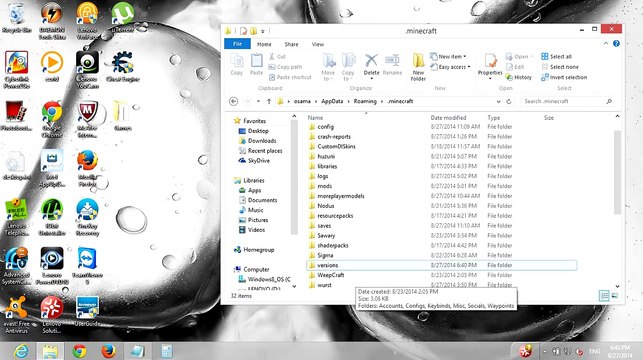Click the Move to icon

(328, 61)
